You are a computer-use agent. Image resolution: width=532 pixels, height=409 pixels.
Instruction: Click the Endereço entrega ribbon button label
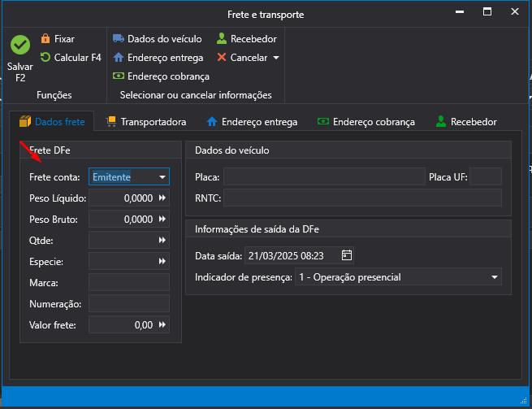(165, 58)
